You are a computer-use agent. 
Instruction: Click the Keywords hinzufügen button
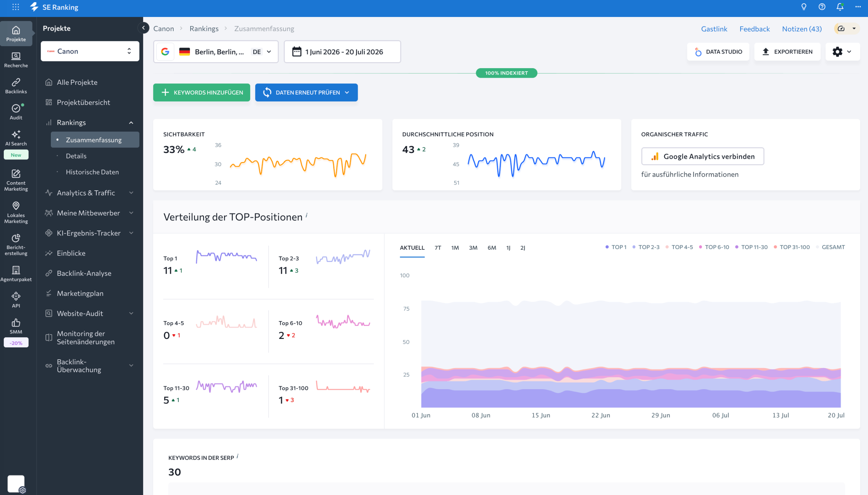201,93
